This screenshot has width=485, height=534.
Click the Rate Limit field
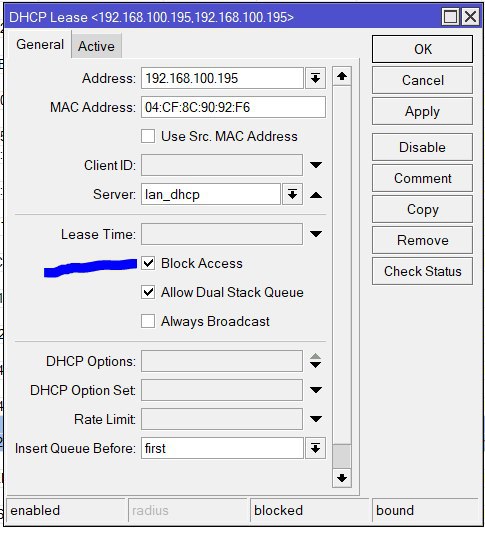click(222, 419)
